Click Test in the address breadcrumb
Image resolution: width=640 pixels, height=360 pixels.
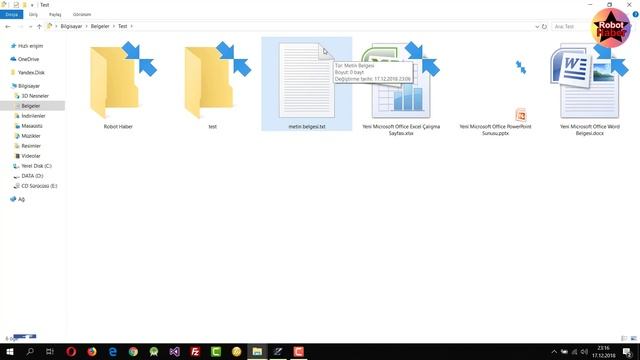tap(122, 26)
